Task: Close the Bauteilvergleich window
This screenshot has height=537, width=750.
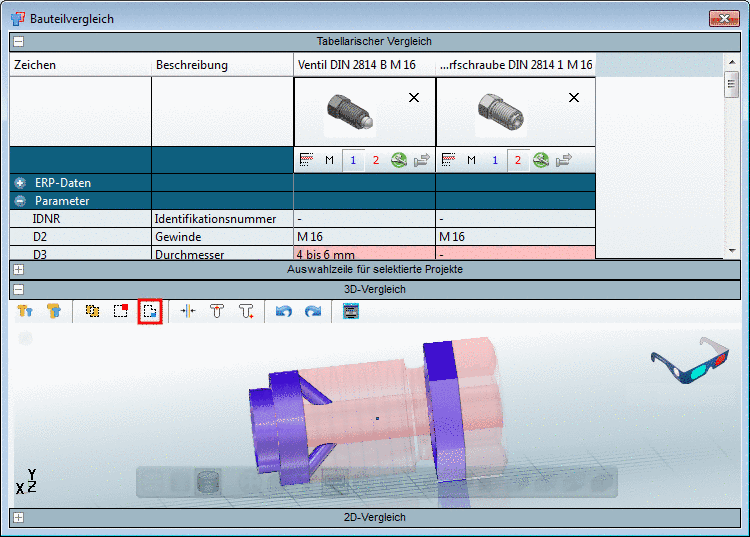Action: [x=724, y=19]
